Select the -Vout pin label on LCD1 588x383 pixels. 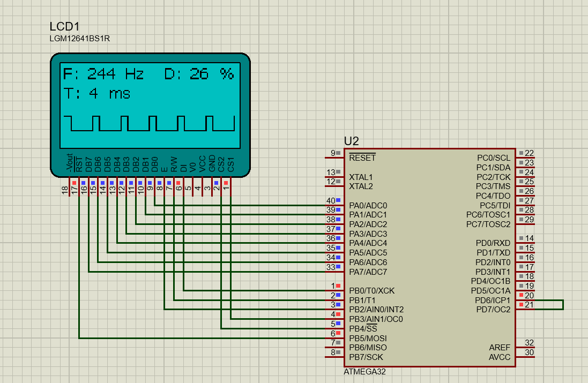coord(69,163)
